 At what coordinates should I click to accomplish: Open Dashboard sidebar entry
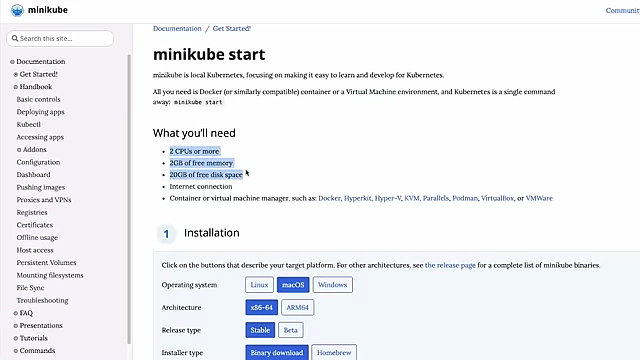point(33,175)
